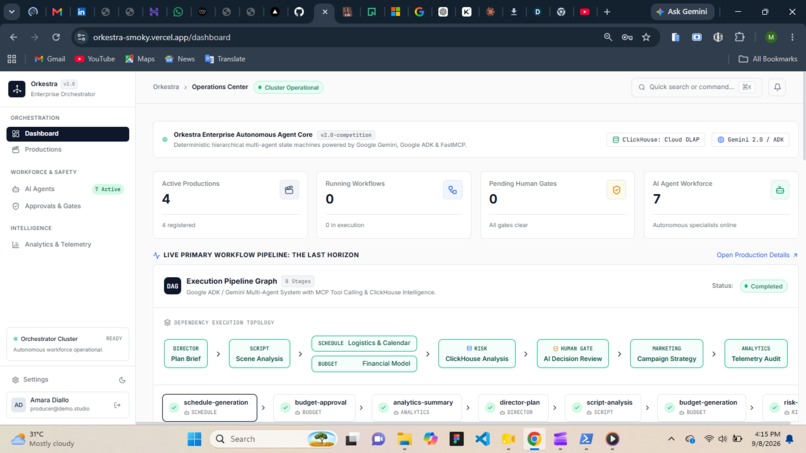Viewport: 806px width, 453px height.
Task: Select the script-analysis step card
Action: tap(602, 408)
